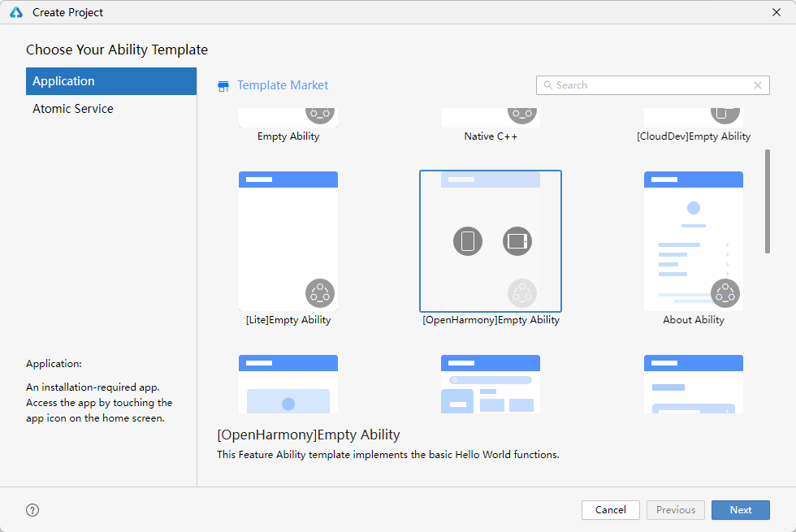
Task: Click the badge icon on Empty Ability card
Action: pyautogui.click(x=320, y=115)
